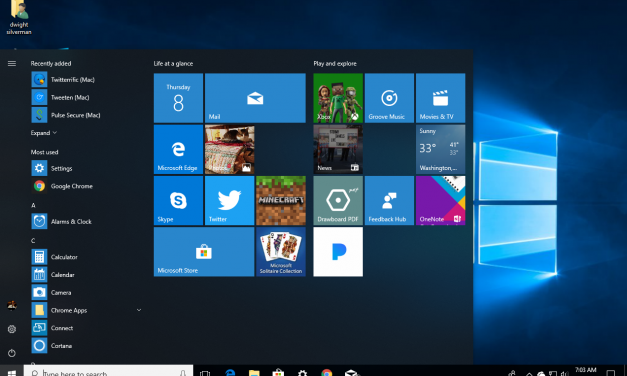Open Mail from the taskbar
This screenshot has width=627, height=376.
351,372
